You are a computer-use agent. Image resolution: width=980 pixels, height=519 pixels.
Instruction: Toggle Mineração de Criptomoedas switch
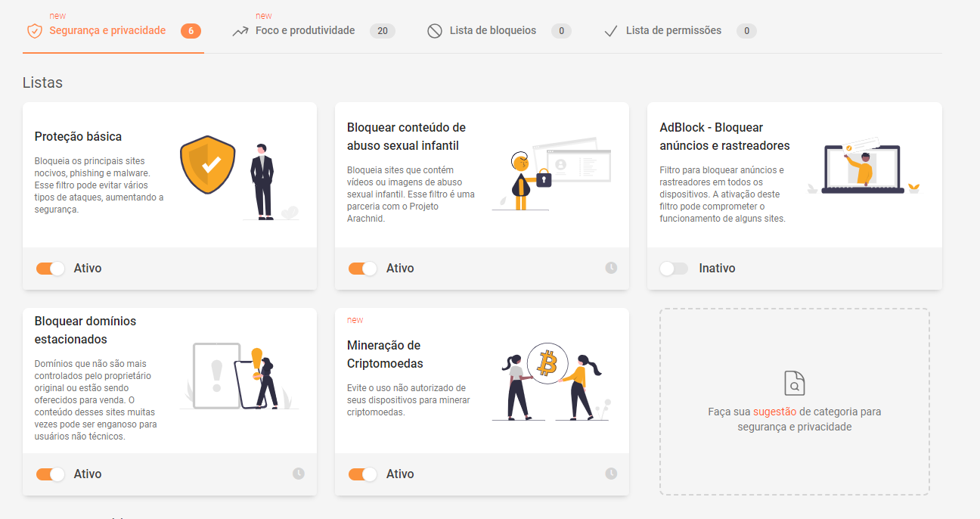(363, 474)
